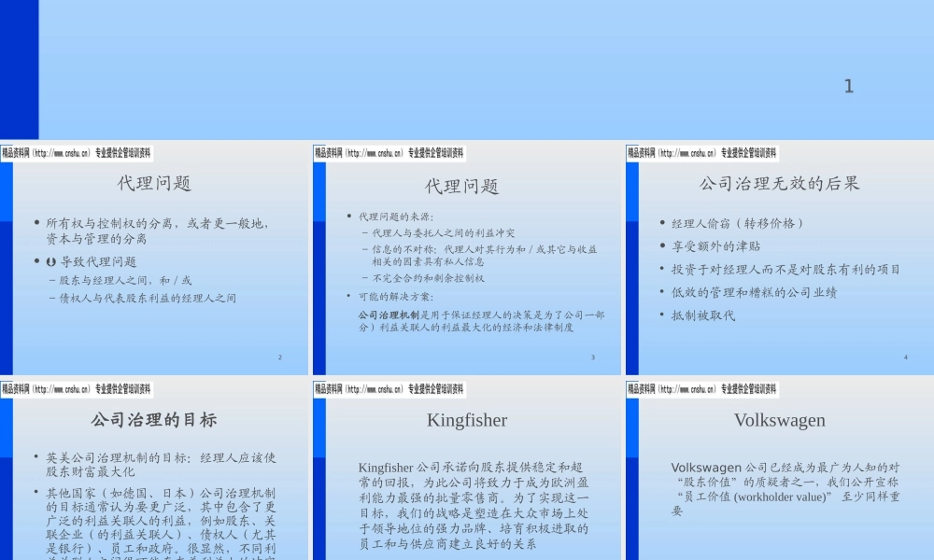The width and height of the screenshot is (934, 560).
Task: Select the paragraph starting Kingfisher 公司承诺
Action: point(474,505)
